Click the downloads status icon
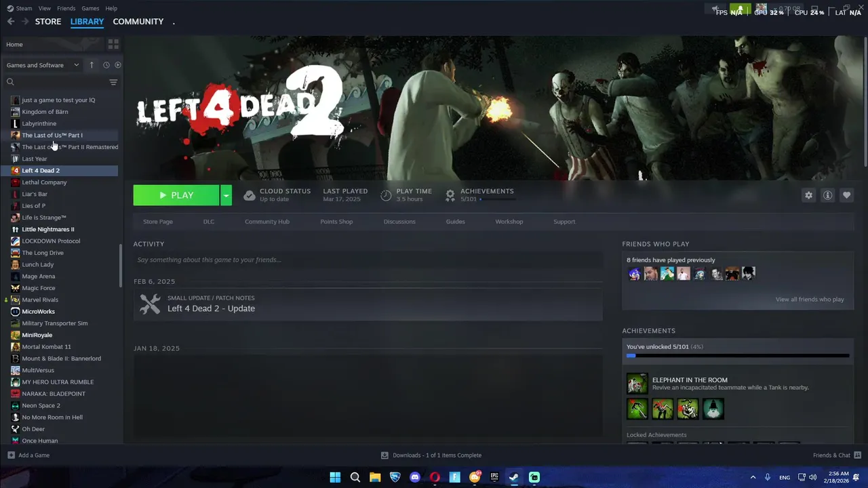 point(384,455)
